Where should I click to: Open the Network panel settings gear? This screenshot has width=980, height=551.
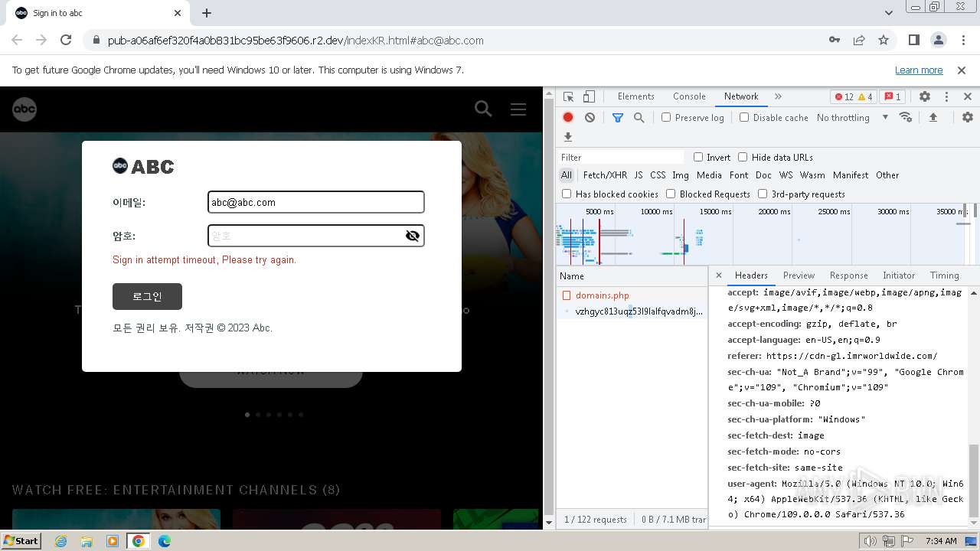coord(968,117)
